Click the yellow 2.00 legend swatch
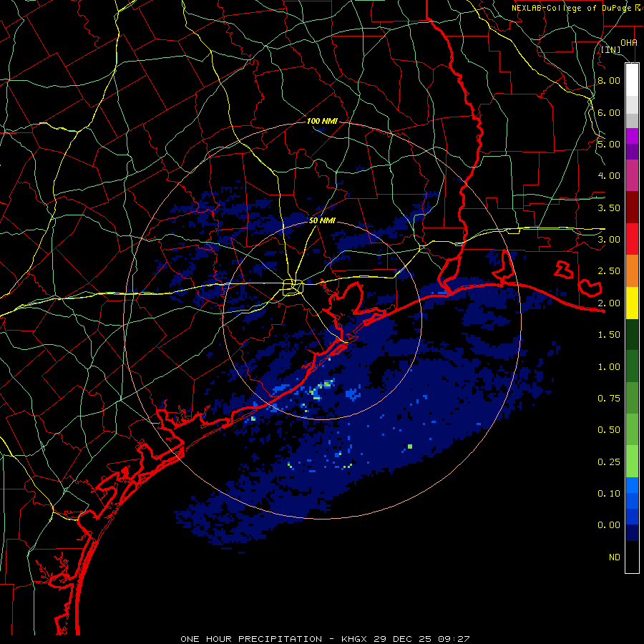The image size is (644, 644). (x=632, y=303)
